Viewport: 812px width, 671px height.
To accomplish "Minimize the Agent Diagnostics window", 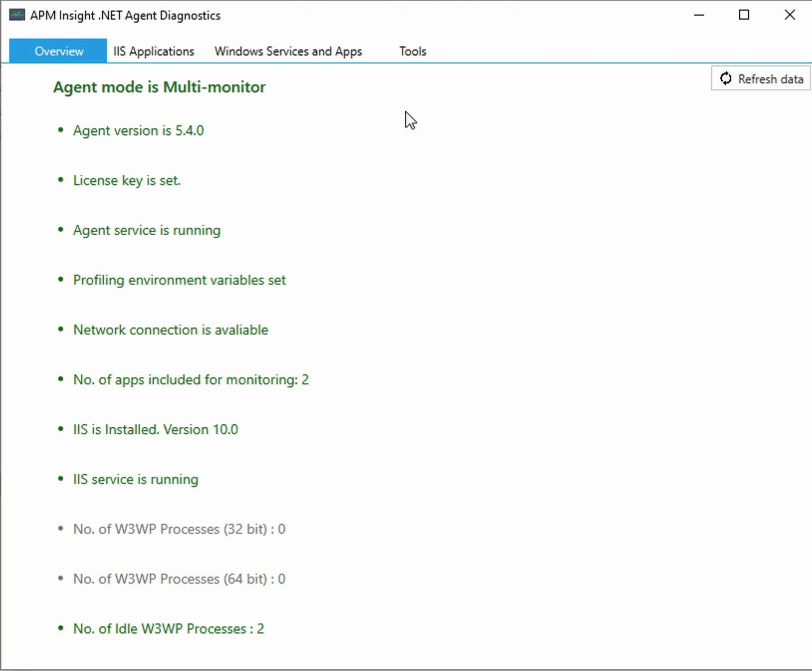I will tap(699, 15).
